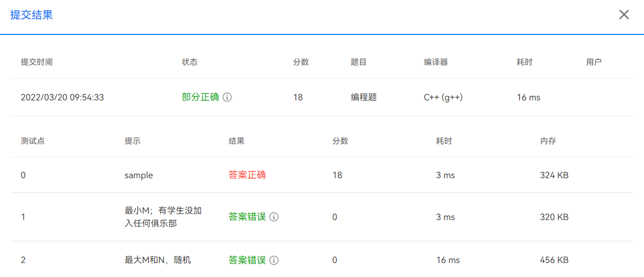Image resolution: width=644 pixels, height=277 pixels.
Task: Click the 结果 column header
Action: (236, 141)
